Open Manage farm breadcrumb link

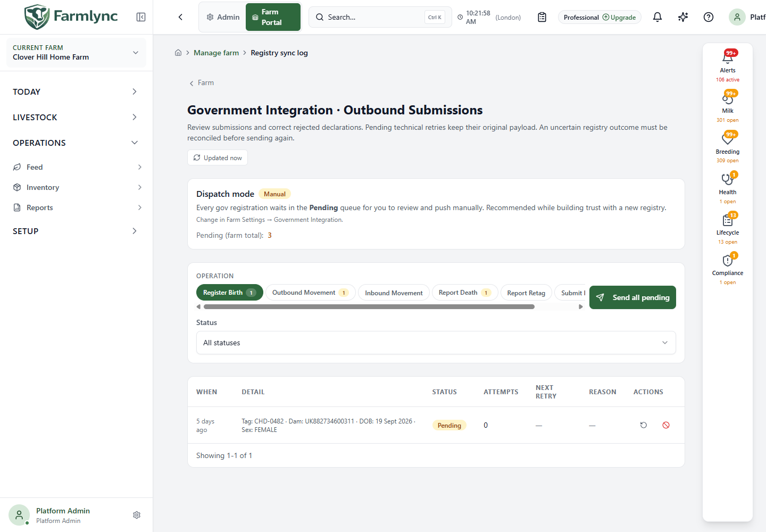pyautogui.click(x=216, y=53)
